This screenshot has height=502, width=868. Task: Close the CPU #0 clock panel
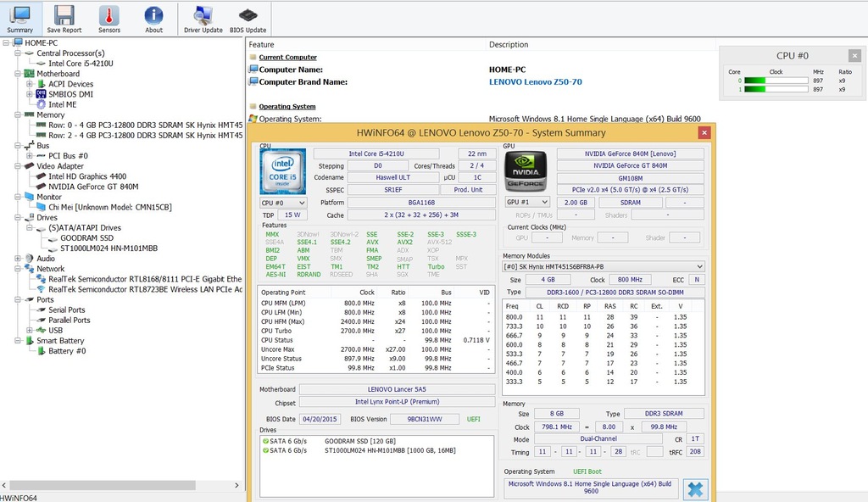click(854, 55)
